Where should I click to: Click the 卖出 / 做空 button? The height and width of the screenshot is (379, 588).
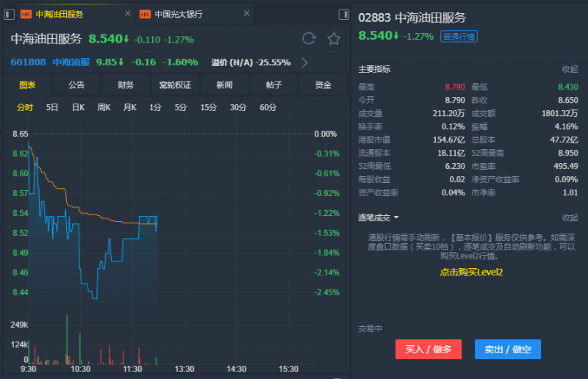(x=507, y=349)
